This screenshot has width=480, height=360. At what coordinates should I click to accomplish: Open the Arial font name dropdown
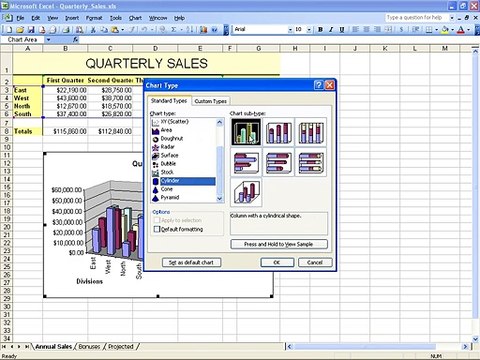pos(290,30)
